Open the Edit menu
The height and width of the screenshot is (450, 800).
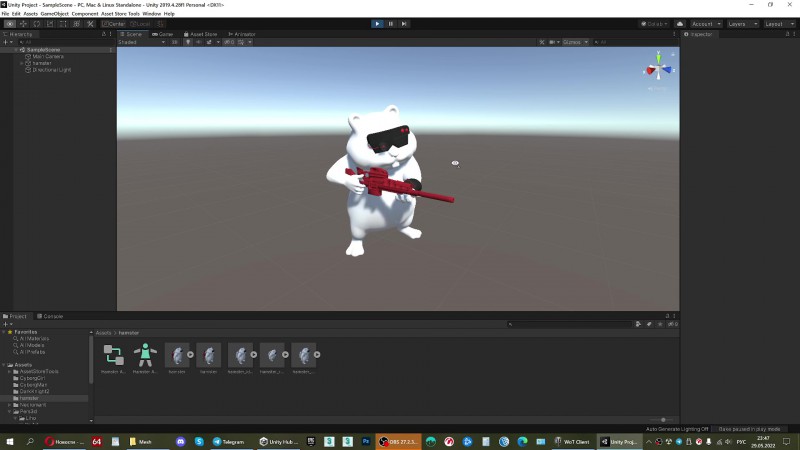tap(16, 14)
